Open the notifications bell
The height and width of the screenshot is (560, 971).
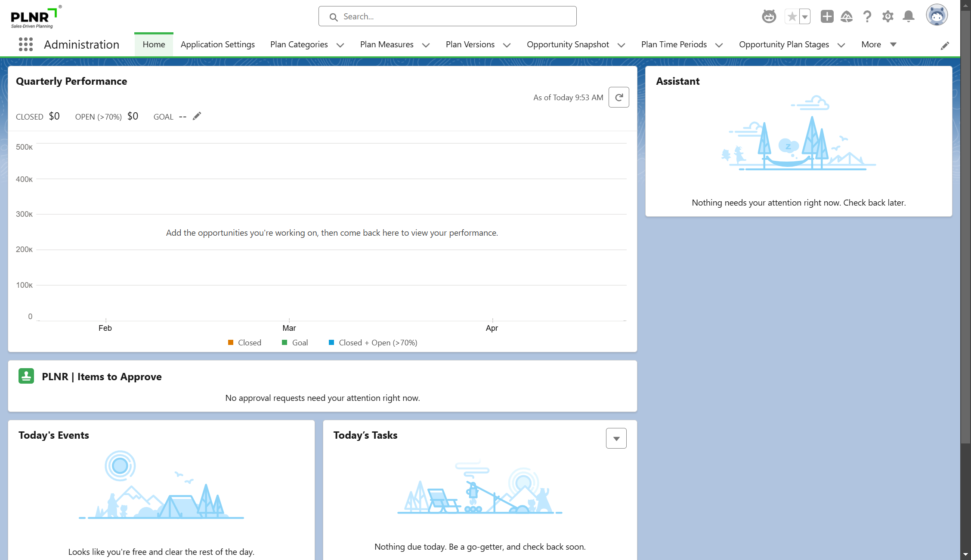(909, 16)
